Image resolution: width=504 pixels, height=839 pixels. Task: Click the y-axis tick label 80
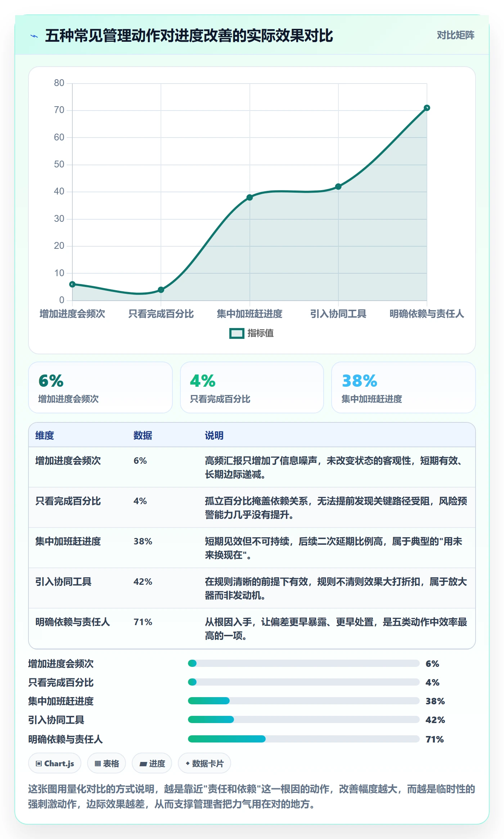(x=59, y=83)
